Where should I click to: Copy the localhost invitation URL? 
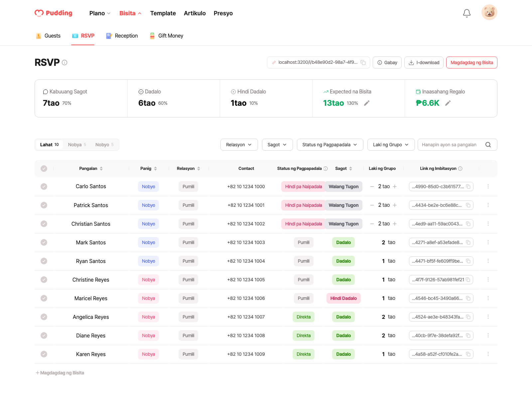click(x=363, y=63)
